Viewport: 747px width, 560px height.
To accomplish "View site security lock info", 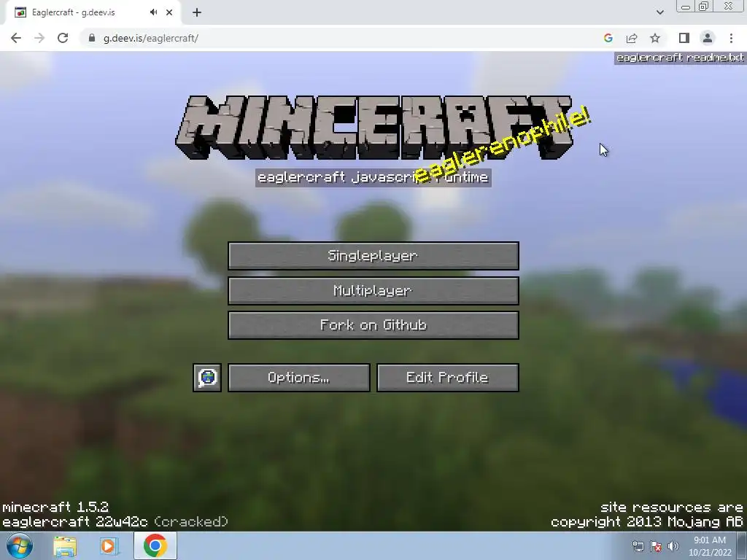I will [91, 38].
